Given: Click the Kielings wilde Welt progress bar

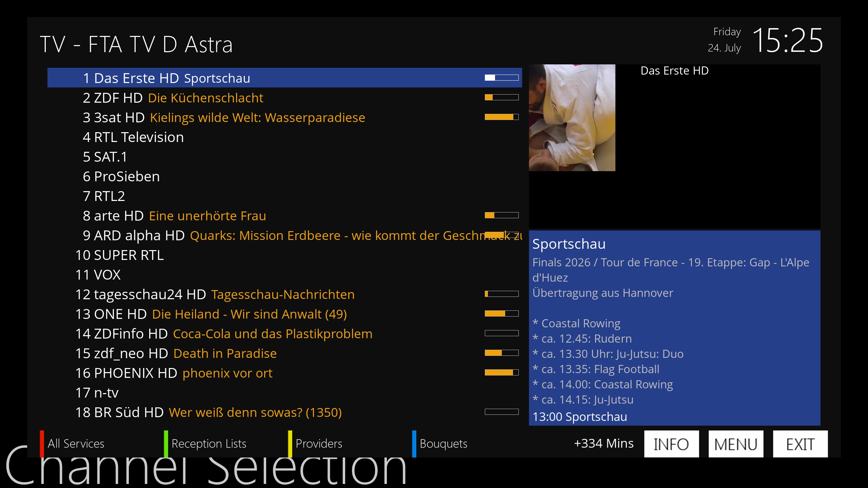Looking at the screenshot, I should [x=502, y=117].
